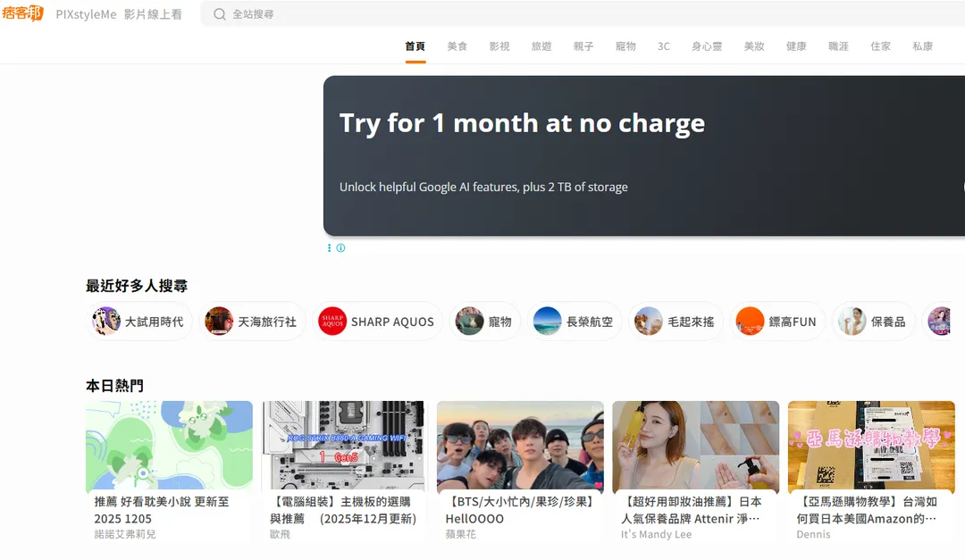This screenshot has height=560, width=965.
Task: Open the BTS group selfie thumbnail
Action: tap(520, 446)
